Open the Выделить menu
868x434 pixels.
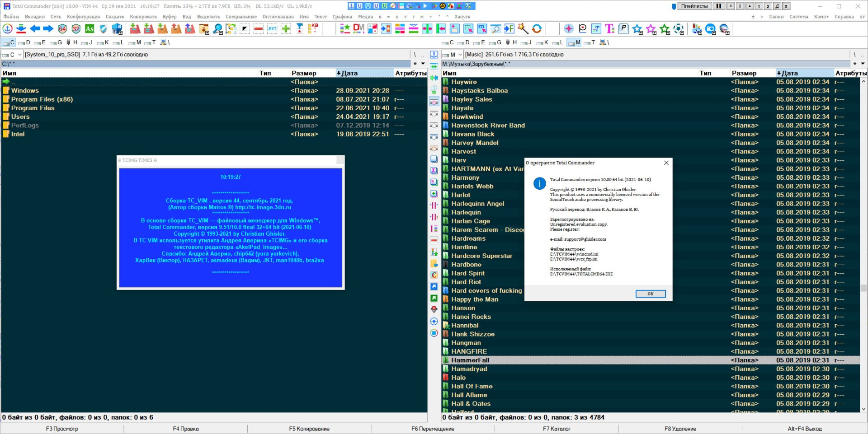[x=208, y=17]
